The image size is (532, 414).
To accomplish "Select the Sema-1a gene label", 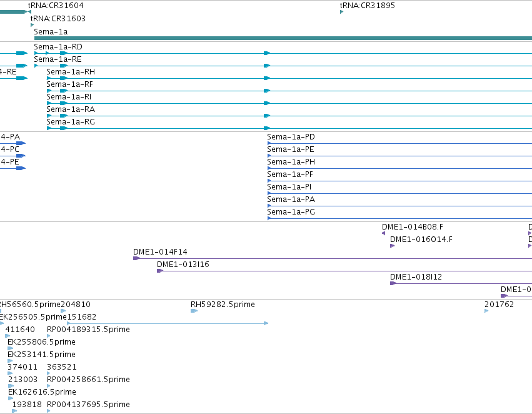I will tap(51, 32).
